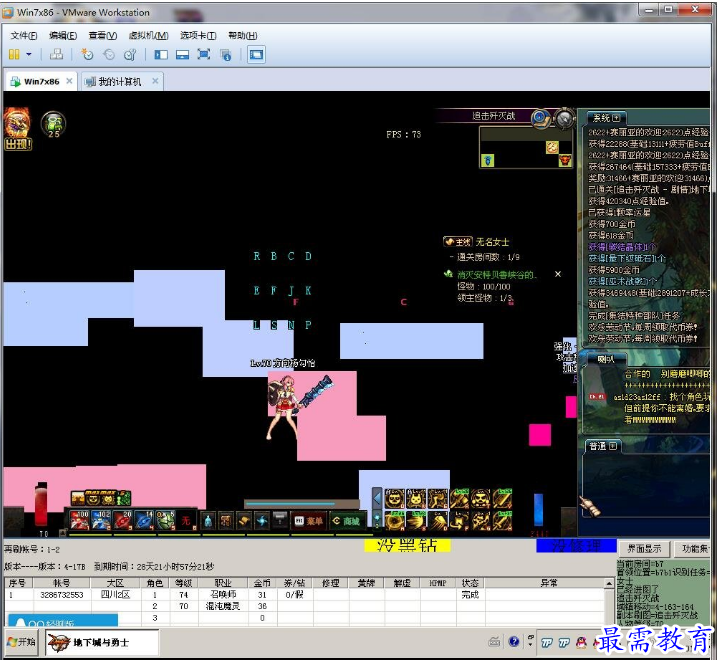Expand the 系统 chat tab plus button
720x671 pixels.
pyautogui.click(x=616, y=118)
